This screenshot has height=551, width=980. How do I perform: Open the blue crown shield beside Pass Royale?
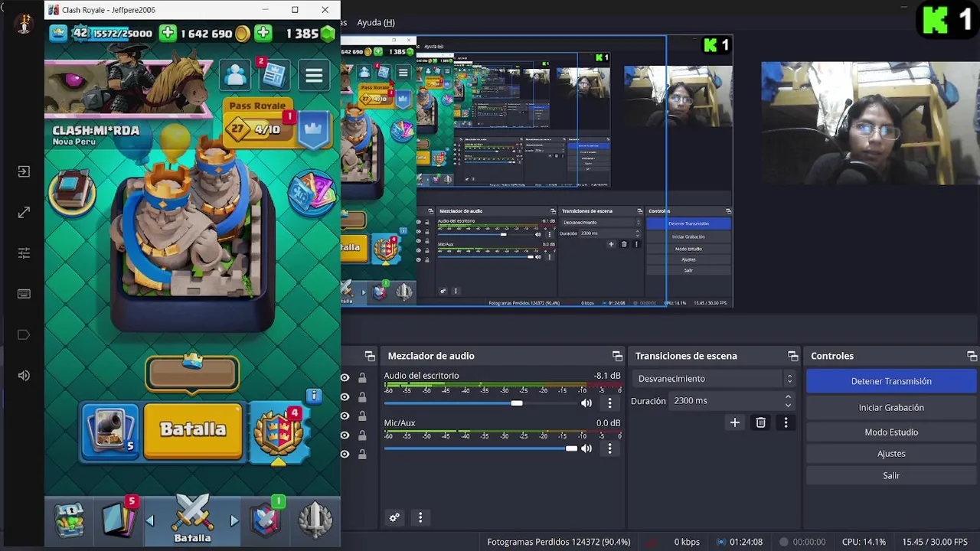click(x=313, y=130)
